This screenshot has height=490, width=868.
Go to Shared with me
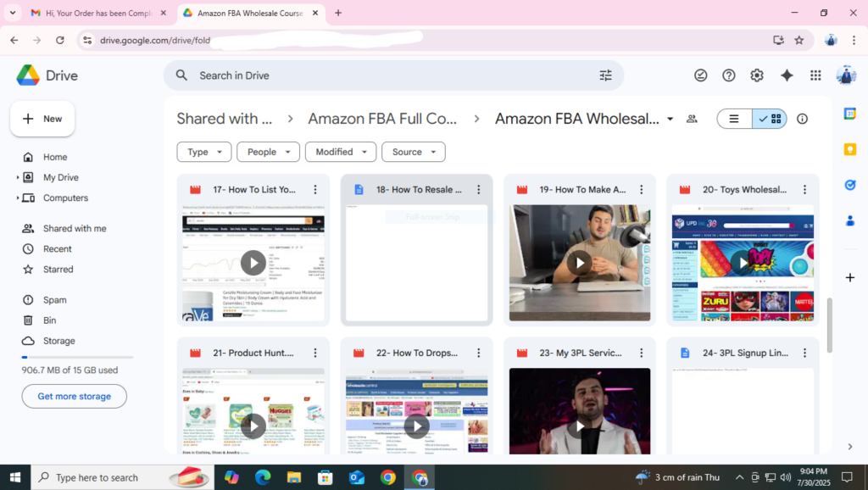click(75, 228)
